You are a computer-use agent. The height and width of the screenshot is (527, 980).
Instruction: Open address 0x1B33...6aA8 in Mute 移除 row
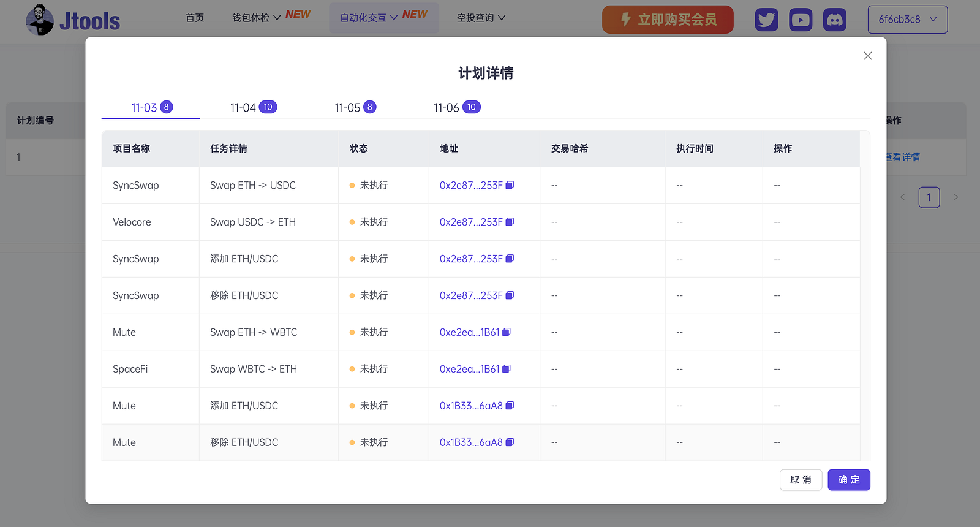coord(471,442)
